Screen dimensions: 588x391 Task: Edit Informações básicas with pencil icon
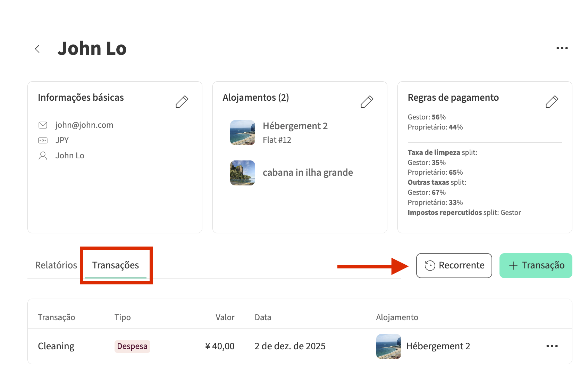click(x=182, y=102)
